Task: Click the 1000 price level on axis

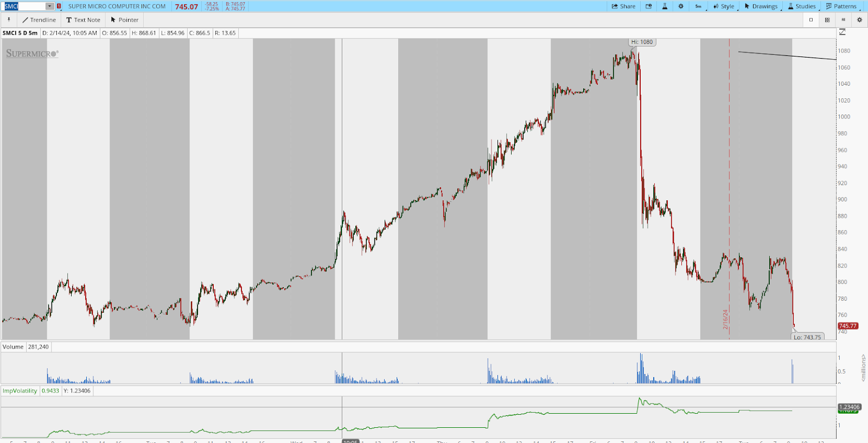Action: pos(844,117)
